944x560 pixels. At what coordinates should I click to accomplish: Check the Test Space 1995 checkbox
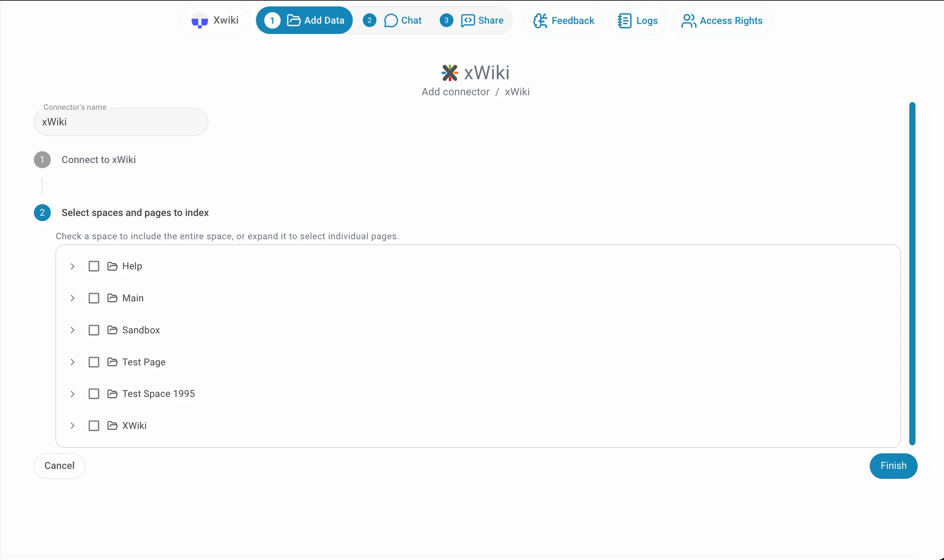click(x=94, y=394)
